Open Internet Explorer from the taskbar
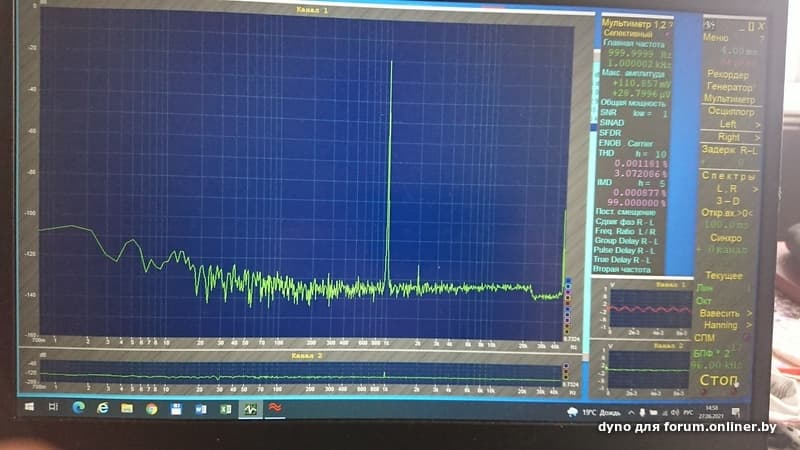The image size is (800, 450). 103,408
